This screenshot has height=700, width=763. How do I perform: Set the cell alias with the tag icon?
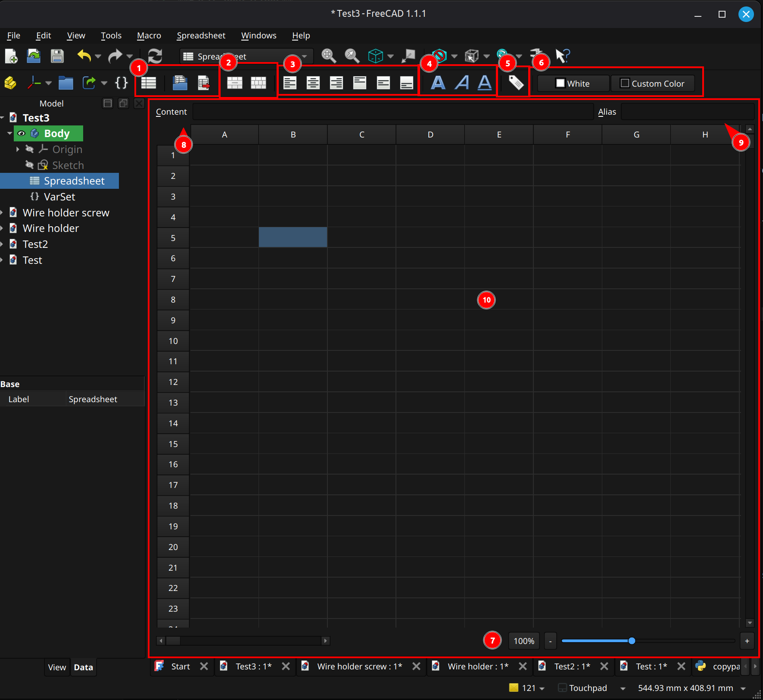pyautogui.click(x=516, y=83)
